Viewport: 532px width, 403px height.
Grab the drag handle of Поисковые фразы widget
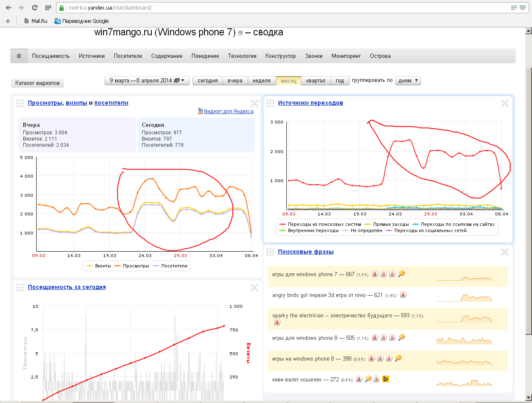pos(270,252)
